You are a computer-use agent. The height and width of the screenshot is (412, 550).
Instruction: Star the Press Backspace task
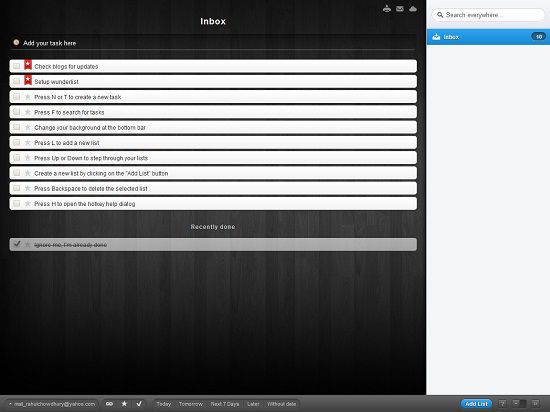click(28, 188)
